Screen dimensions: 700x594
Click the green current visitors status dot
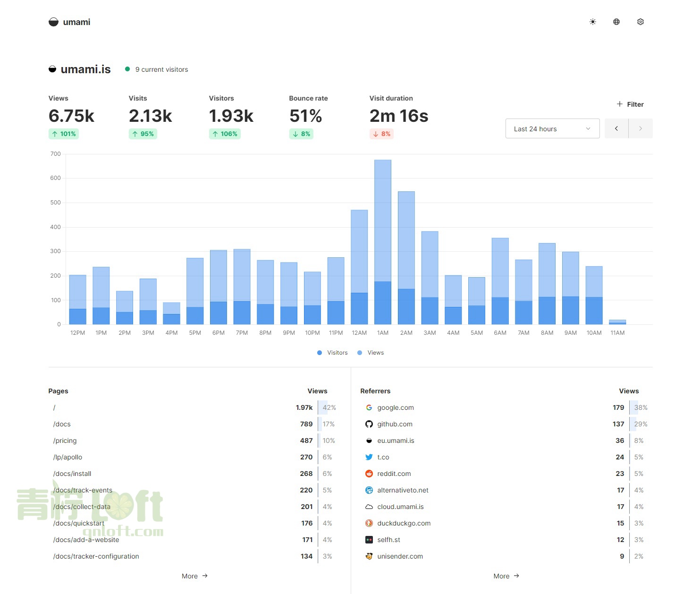pyautogui.click(x=127, y=69)
